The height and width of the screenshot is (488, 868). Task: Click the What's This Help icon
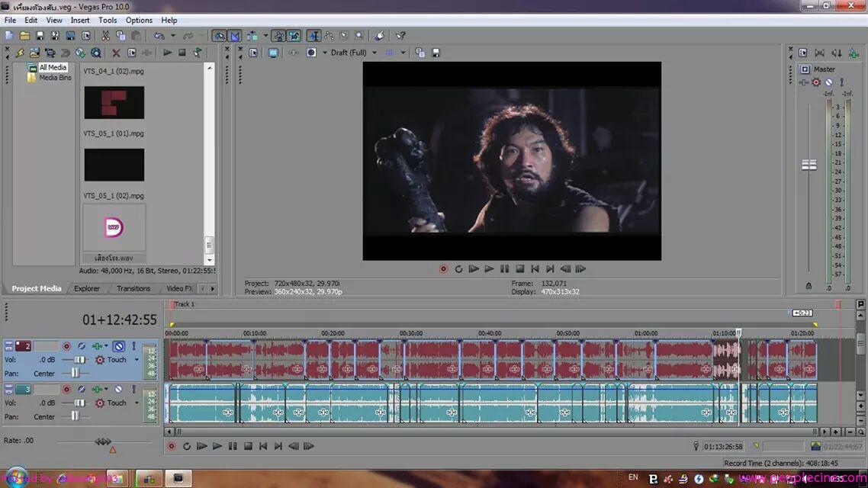(400, 36)
